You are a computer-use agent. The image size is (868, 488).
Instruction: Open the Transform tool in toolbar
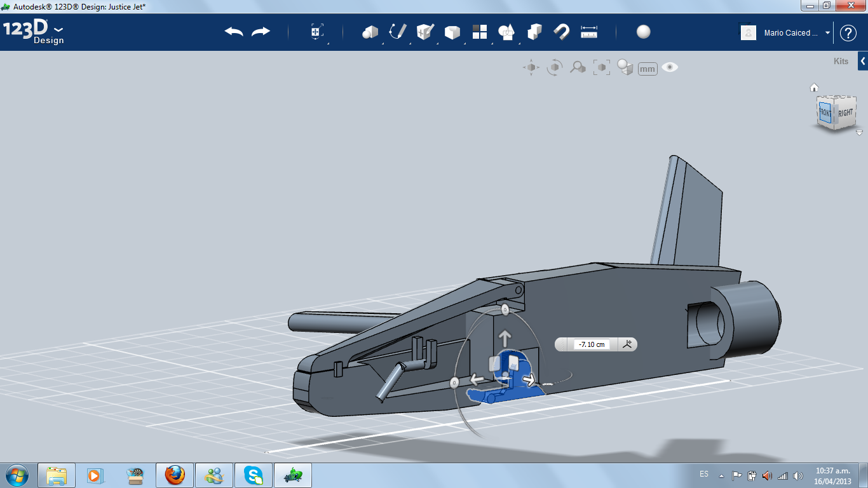tap(317, 32)
